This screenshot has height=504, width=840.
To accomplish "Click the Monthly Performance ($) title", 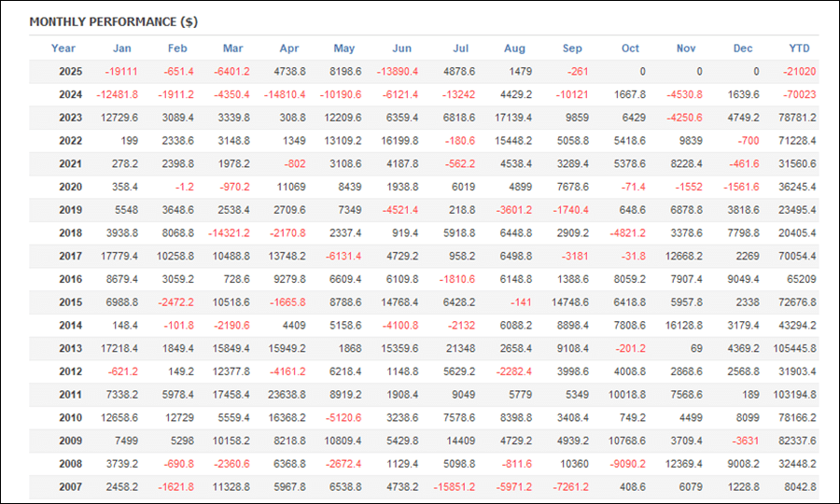I will click(113, 21).
